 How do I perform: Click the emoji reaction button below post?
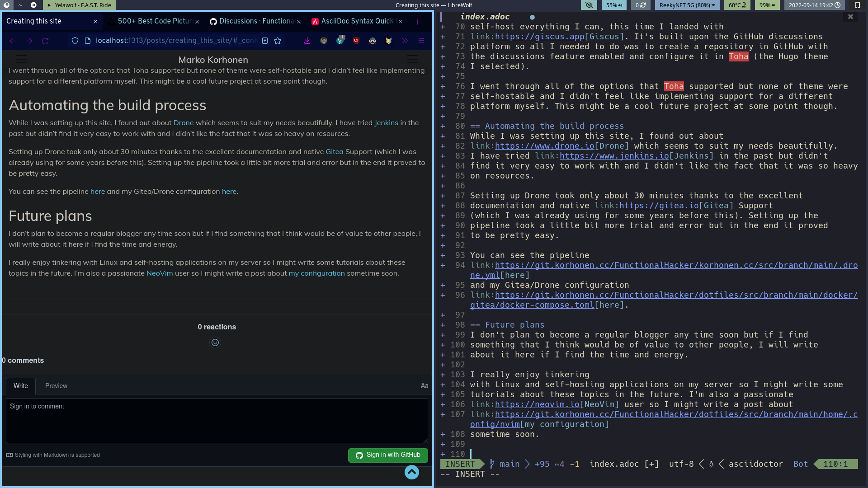tap(215, 343)
